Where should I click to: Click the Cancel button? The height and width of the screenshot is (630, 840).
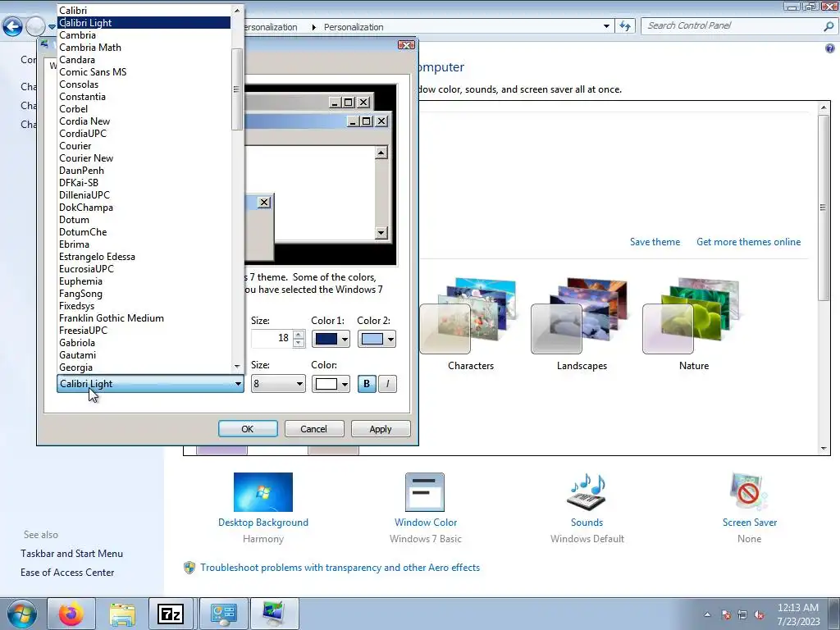coord(314,428)
